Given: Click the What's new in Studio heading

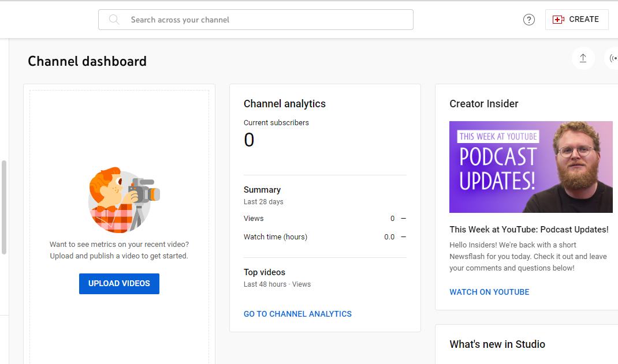Looking at the screenshot, I should (497, 344).
